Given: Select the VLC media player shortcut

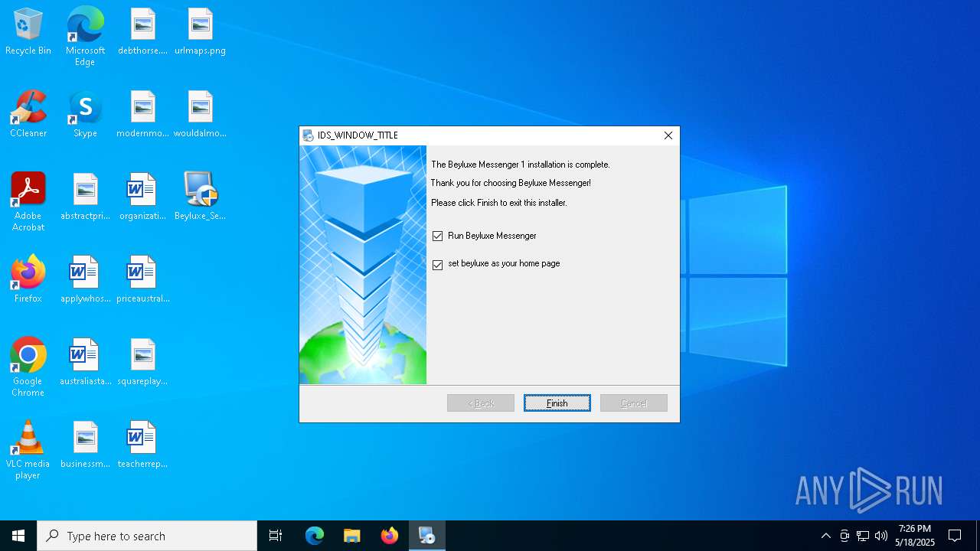Looking at the screenshot, I should 28,450.
